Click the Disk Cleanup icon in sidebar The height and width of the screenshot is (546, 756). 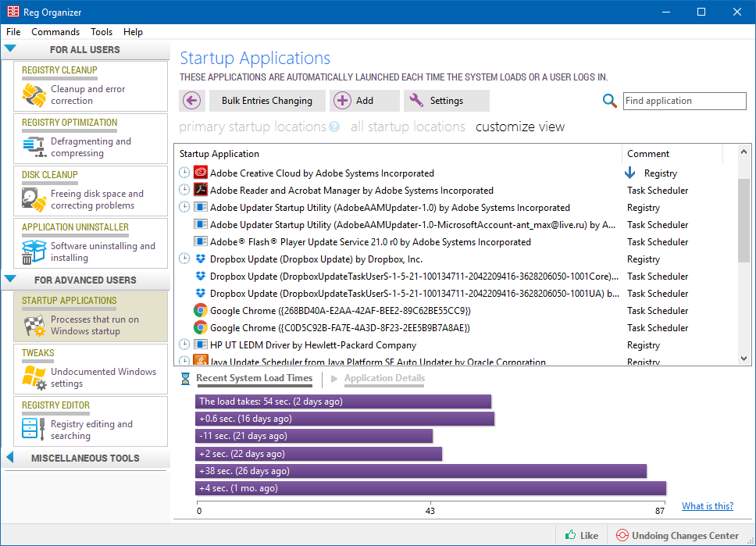tap(34, 200)
